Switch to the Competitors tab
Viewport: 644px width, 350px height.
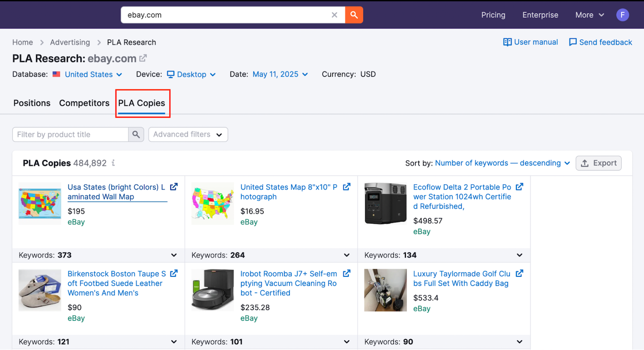point(84,103)
